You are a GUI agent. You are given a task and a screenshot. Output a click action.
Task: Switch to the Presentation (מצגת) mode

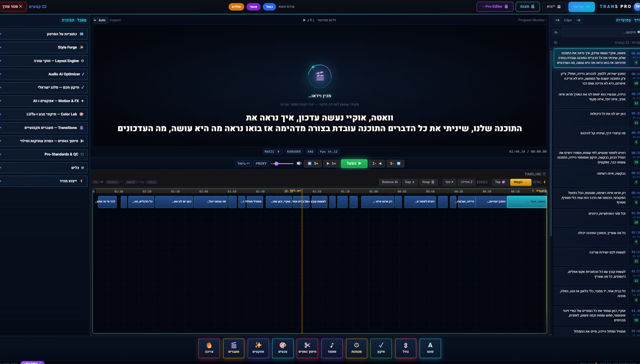click(x=528, y=6)
